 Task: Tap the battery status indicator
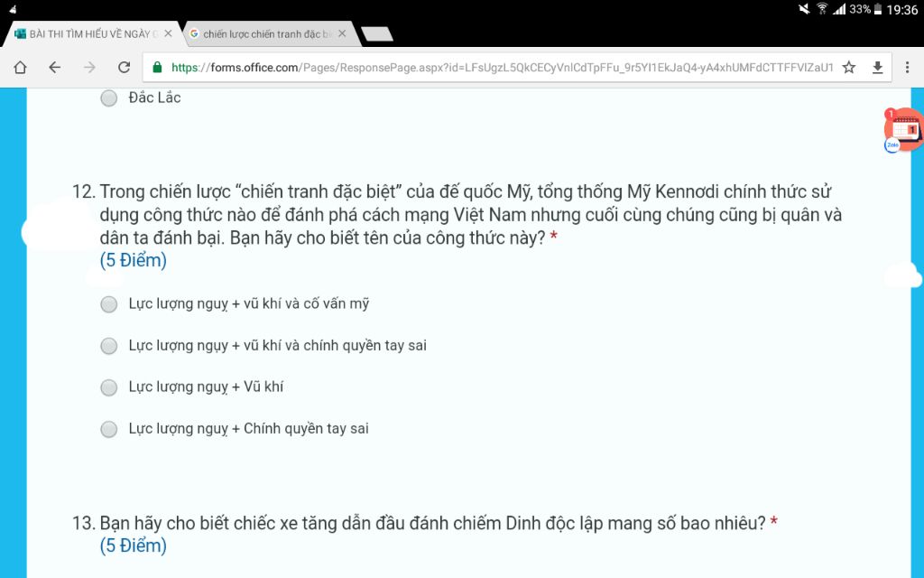click(877, 9)
